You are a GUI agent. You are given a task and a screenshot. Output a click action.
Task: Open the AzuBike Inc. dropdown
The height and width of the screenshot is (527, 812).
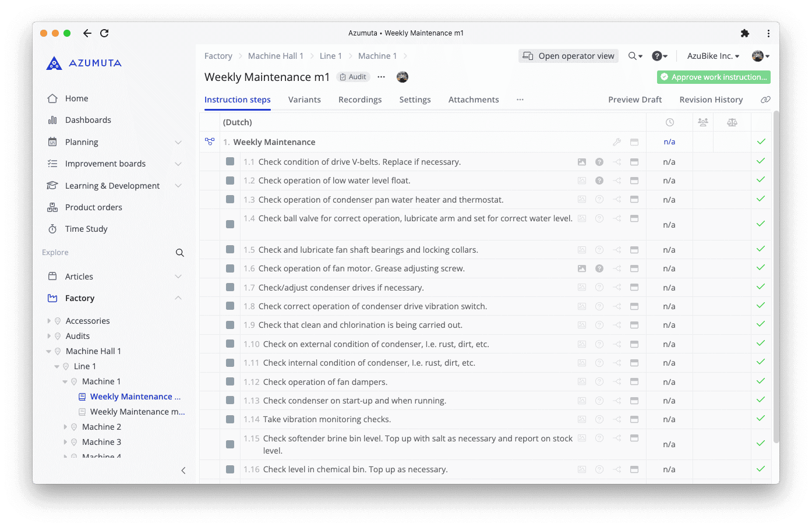pyautogui.click(x=712, y=56)
